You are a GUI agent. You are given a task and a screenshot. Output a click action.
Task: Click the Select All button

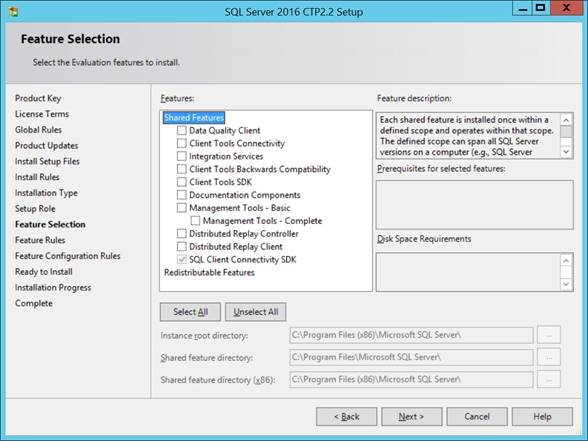[x=190, y=312]
